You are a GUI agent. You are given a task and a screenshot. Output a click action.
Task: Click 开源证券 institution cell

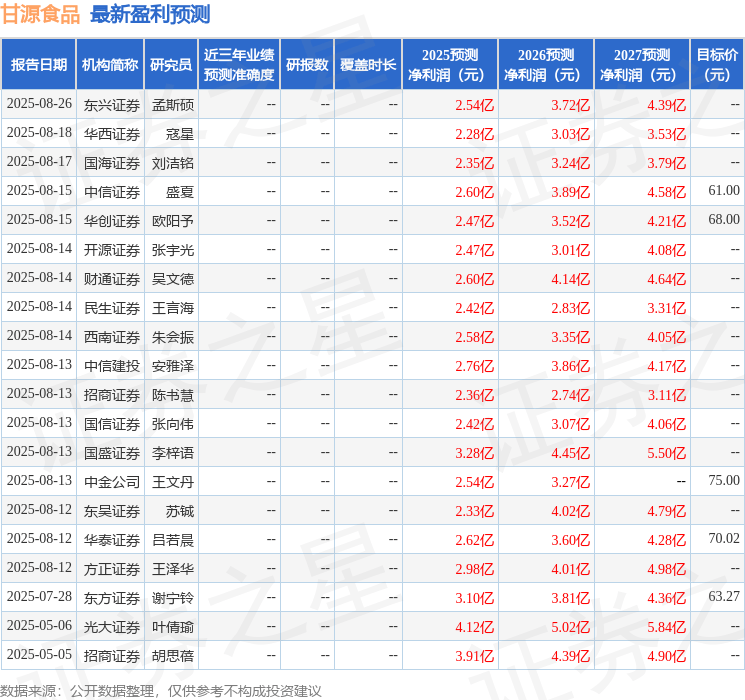tap(112, 250)
